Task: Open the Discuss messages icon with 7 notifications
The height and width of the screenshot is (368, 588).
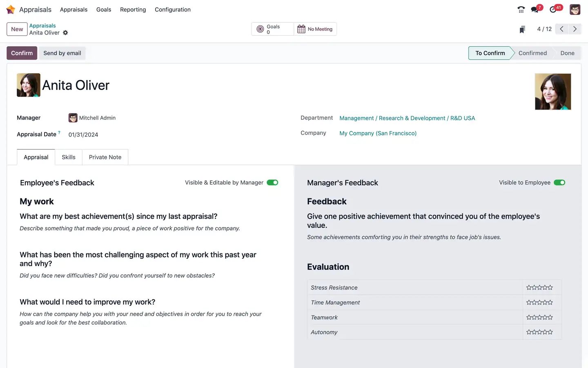Action: coord(536,9)
